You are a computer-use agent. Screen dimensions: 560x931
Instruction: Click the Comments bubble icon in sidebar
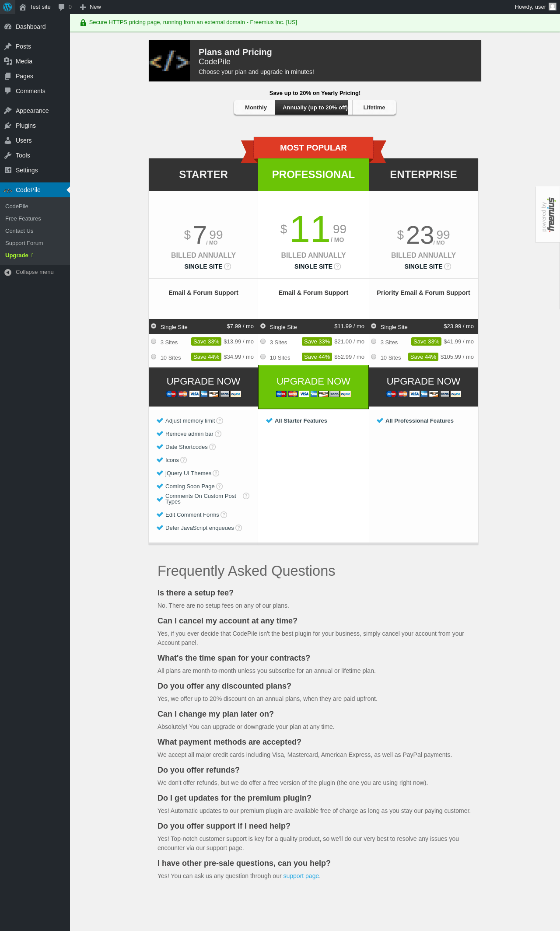pyautogui.click(x=8, y=91)
